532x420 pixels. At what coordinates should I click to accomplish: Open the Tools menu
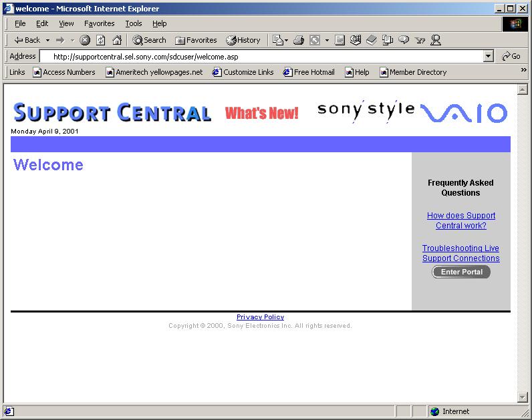click(x=134, y=23)
